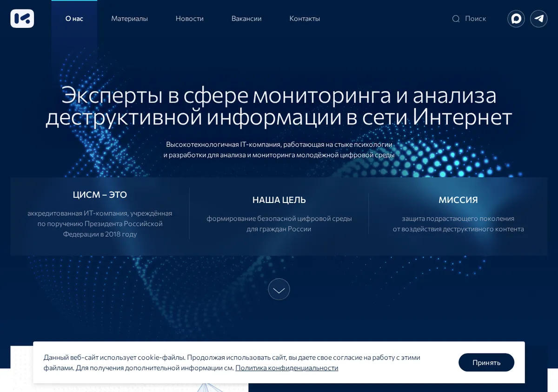Open the chat messenger round icon

coord(516,19)
